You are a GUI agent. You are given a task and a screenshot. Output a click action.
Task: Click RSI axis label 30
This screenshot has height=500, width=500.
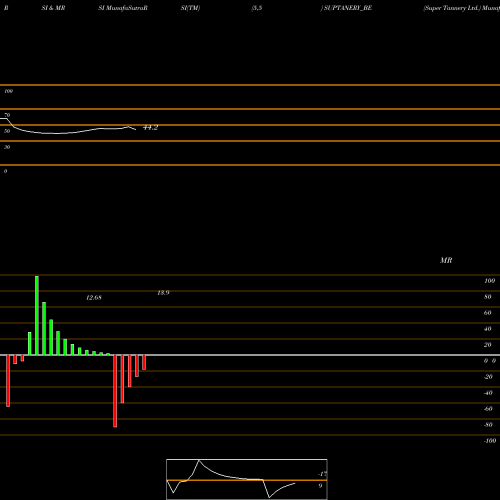pyautogui.click(x=7, y=147)
